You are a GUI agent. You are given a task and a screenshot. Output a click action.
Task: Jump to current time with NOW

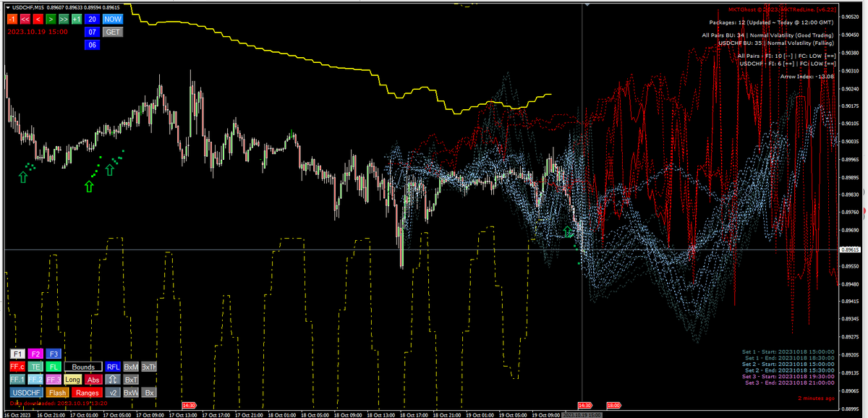[113, 19]
